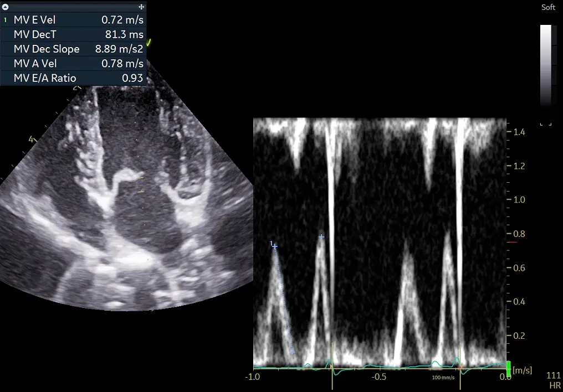563x392 pixels.
Task: Select the MV E Vel measurement row
Action: pos(74,20)
